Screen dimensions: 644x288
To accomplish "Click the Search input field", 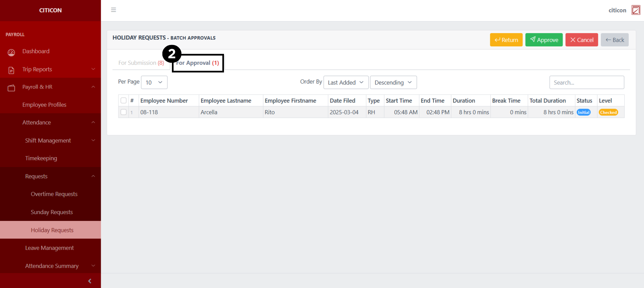I will 586,82.
